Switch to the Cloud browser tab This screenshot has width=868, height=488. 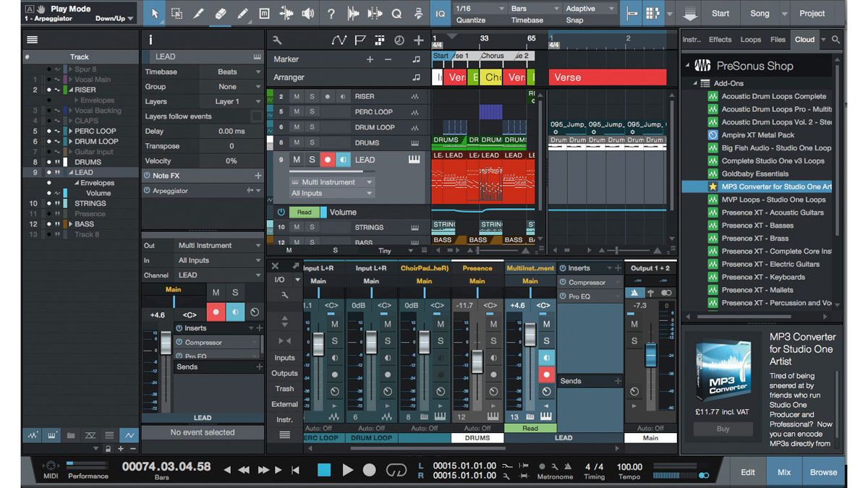[x=804, y=40]
